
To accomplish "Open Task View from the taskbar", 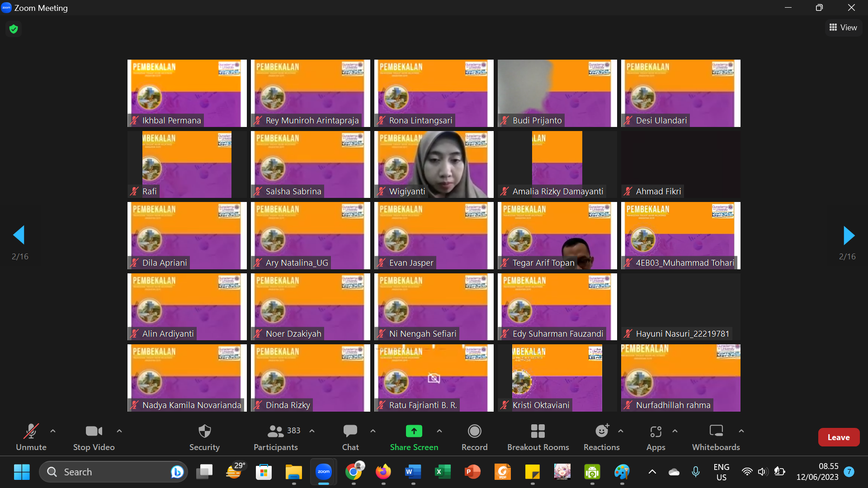I will pos(204,472).
